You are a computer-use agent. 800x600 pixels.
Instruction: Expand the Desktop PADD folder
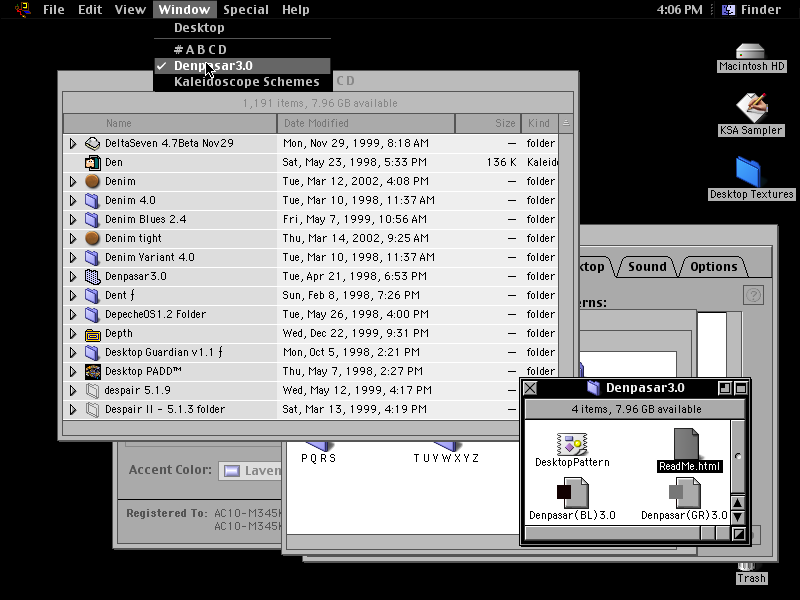coord(73,371)
